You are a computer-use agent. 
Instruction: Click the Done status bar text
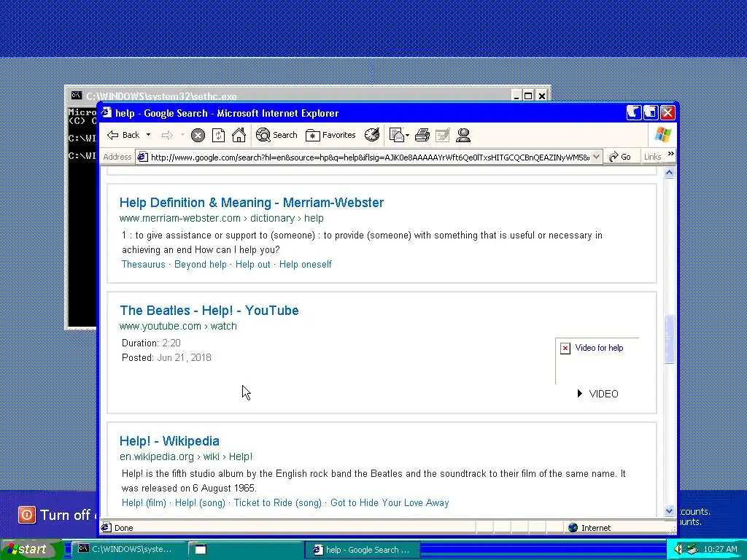[124, 528]
